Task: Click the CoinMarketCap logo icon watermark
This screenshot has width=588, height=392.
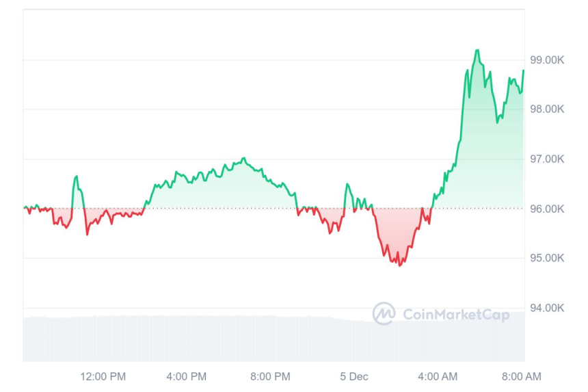Action: pyautogui.click(x=384, y=314)
